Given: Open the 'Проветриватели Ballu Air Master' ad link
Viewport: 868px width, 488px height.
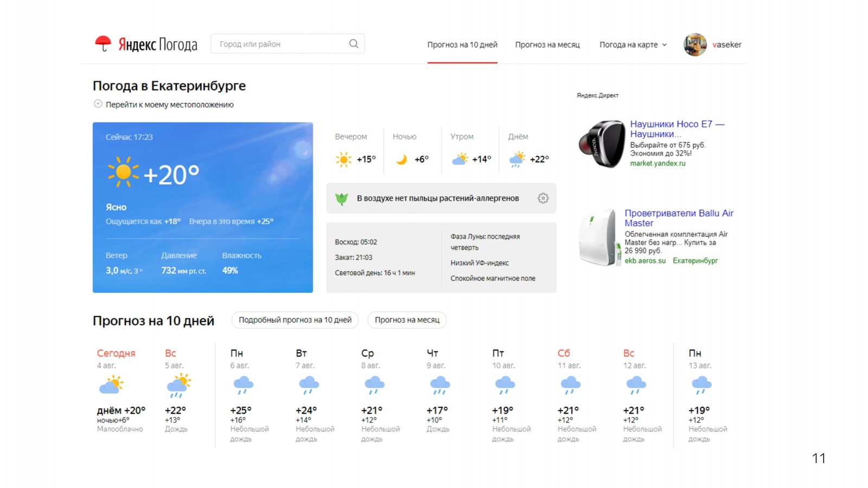Looking at the screenshot, I should (679, 218).
